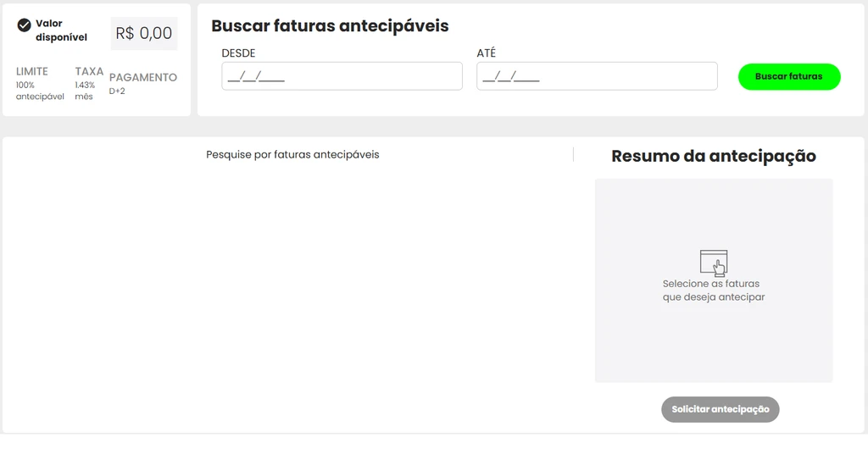868x471 pixels.
Task: Click the D+2 payment term text
Action: click(x=117, y=91)
